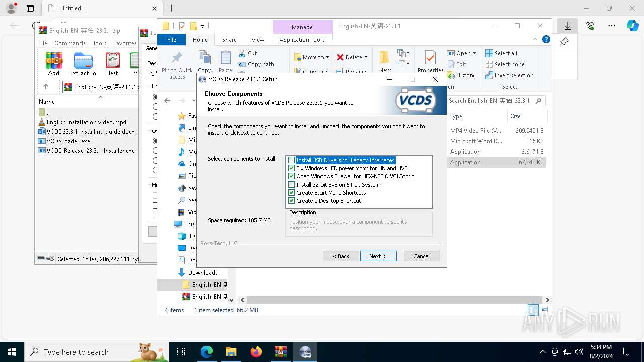This screenshot has height=362, width=644.
Task: Uncheck Fix Windows HID power mgmt option
Action: [x=291, y=168]
